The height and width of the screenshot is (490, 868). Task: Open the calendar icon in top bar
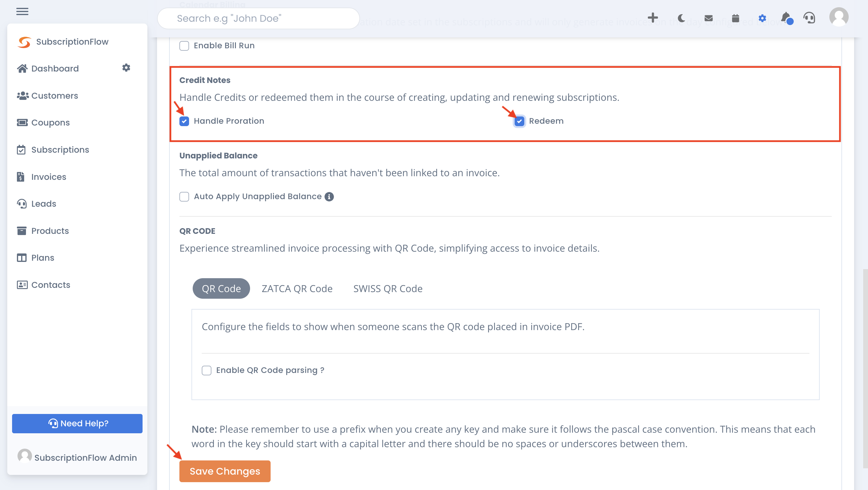tap(735, 18)
